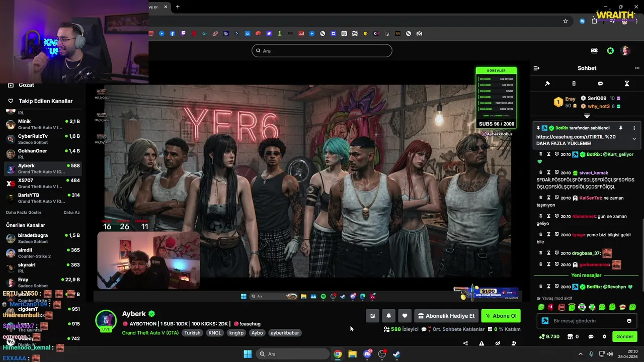Click Windows Start button on taskbar

(x=248, y=354)
